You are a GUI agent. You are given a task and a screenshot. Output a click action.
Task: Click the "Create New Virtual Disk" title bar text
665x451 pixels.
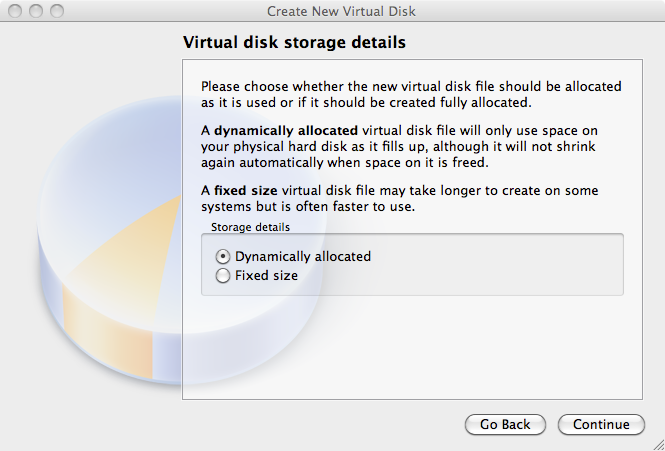[341, 11]
